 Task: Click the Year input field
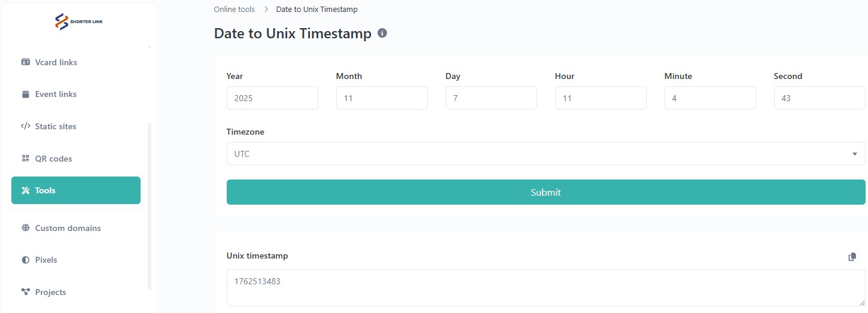tap(272, 98)
